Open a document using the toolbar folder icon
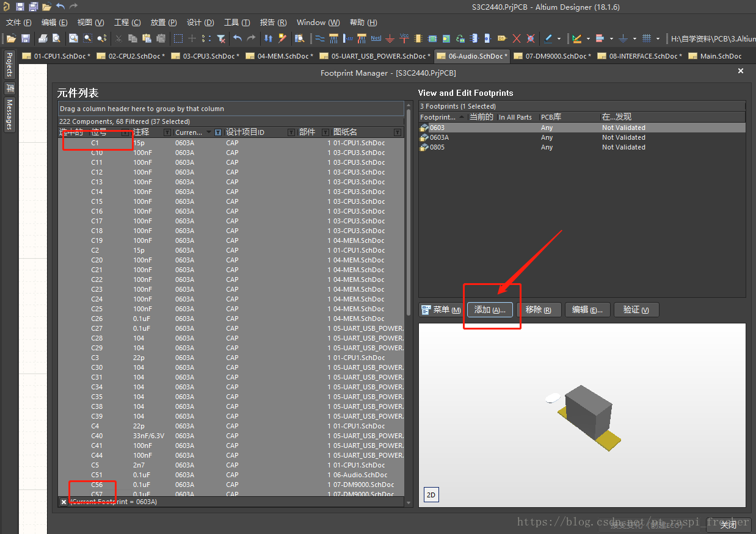The width and height of the screenshot is (756, 534). [11, 38]
